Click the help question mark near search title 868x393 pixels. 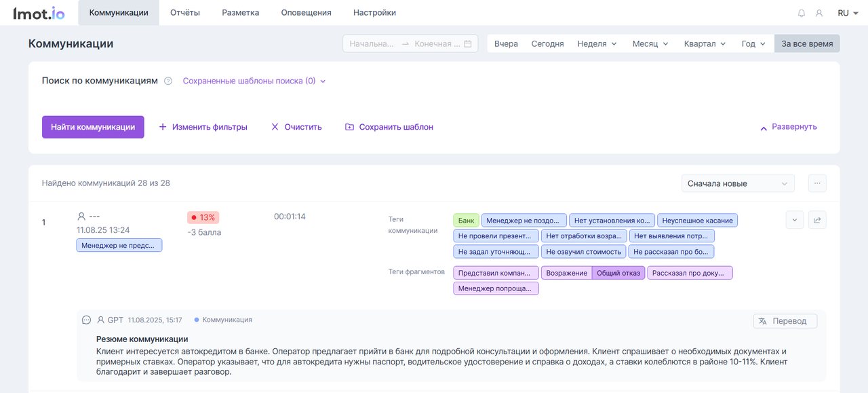coord(168,81)
